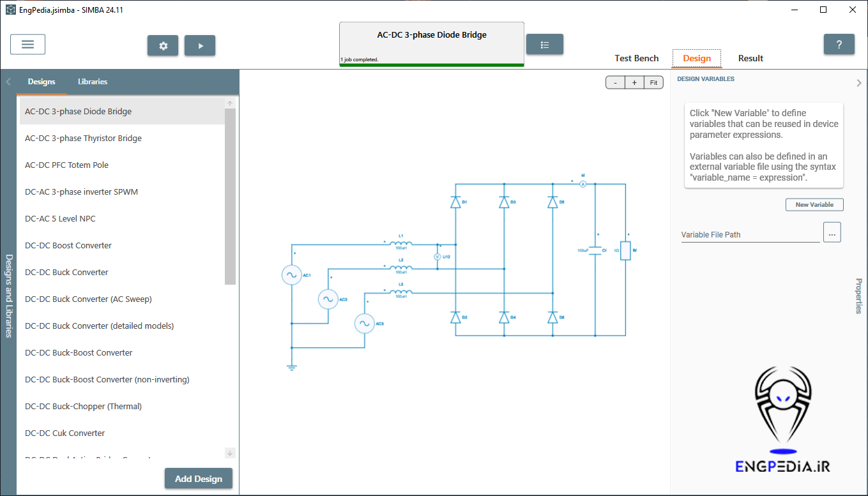Open the job list icon button

[x=544, y=45]
